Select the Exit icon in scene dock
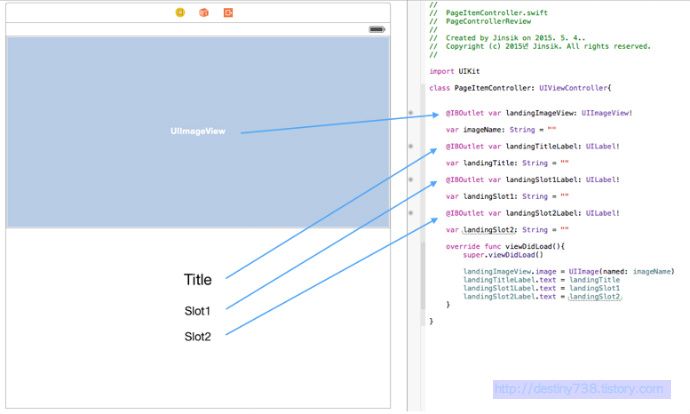This screenshot has height=414, width=690. coord(228,12)
